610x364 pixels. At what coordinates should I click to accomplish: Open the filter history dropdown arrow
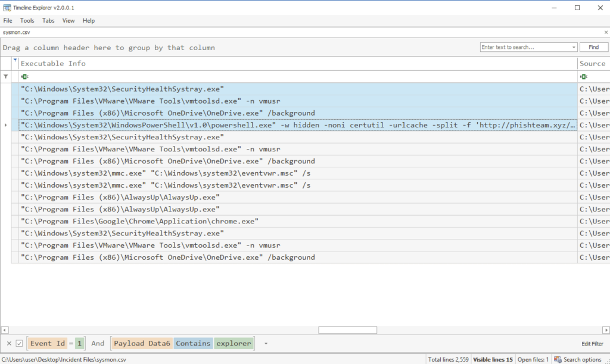(x=266, y=343)
